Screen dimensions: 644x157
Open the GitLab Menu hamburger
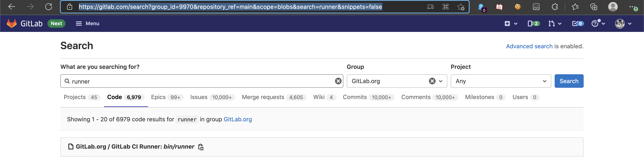(x=87, y=23)
